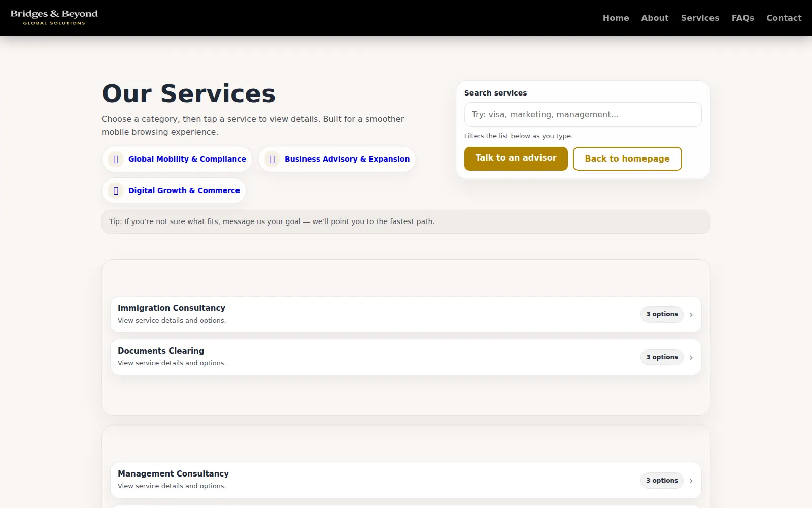Click the Search services label

(495, 93)
